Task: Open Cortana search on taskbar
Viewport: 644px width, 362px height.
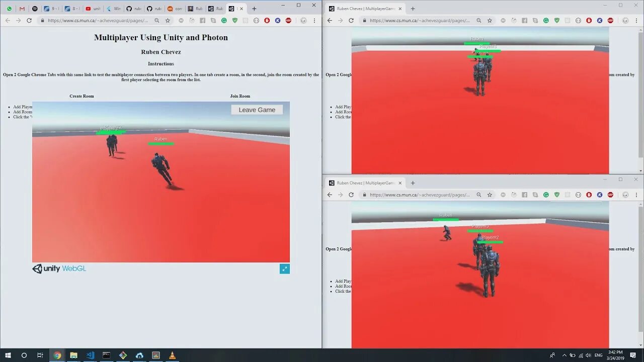Action: (24, 355)
